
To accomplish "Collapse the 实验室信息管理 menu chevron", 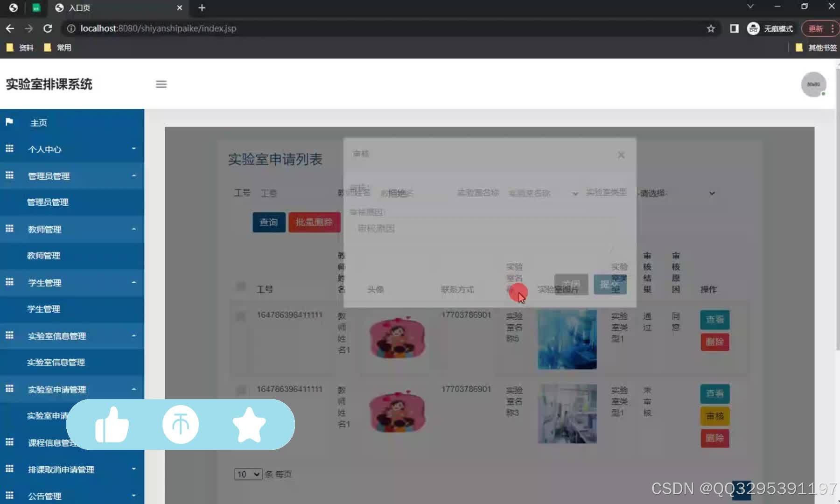I will click(x=134, y=335).
